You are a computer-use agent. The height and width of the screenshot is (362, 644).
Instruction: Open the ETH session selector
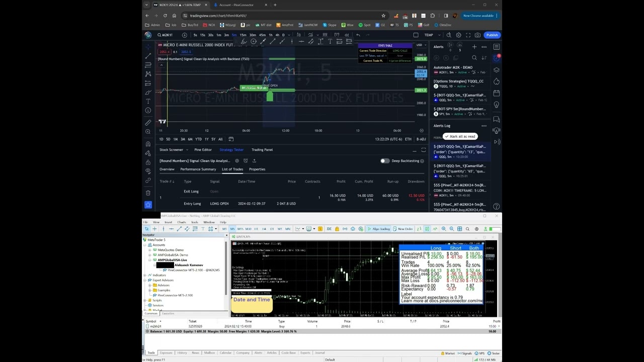[408, 139]
